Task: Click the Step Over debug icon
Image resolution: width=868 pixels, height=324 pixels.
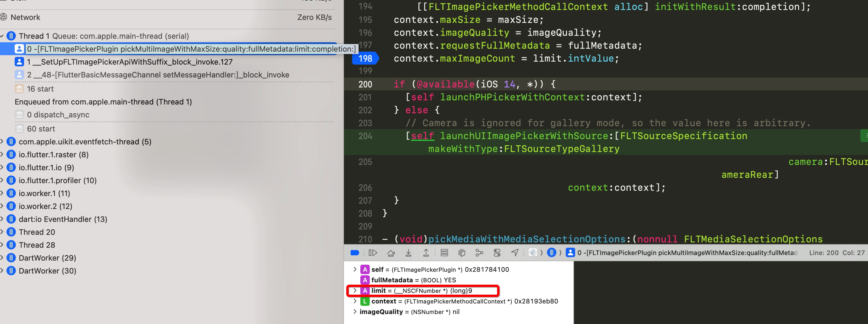Action: coord(391,252)
